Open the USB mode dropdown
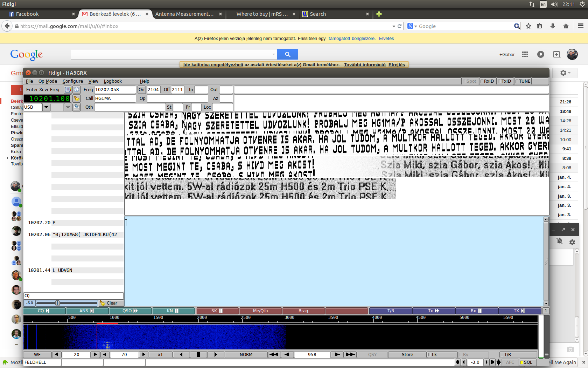The width and height of the screenshot is (588, 368). tap(46, 107)
